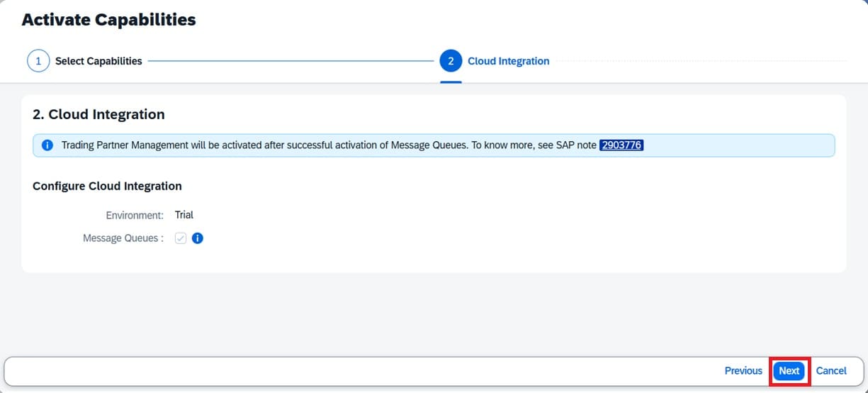
Task: Click the Activate Capabilities title
Action: (x=108, y=20)
